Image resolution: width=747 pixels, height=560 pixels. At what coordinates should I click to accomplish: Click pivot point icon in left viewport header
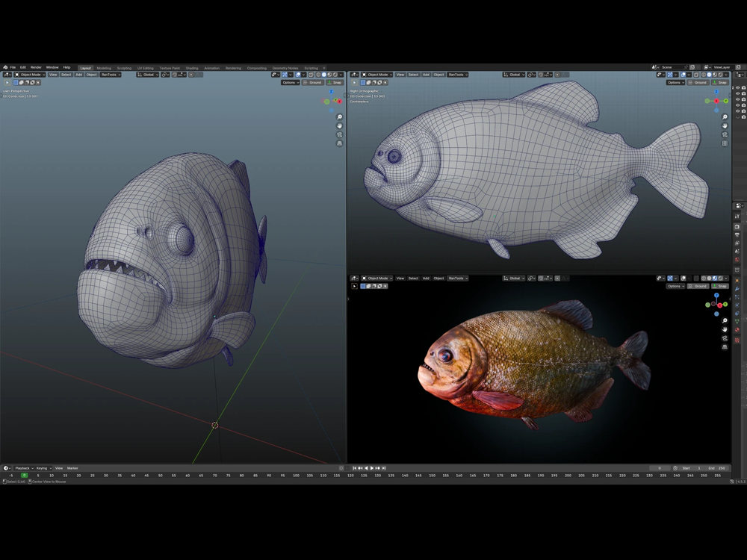point(165,75)
